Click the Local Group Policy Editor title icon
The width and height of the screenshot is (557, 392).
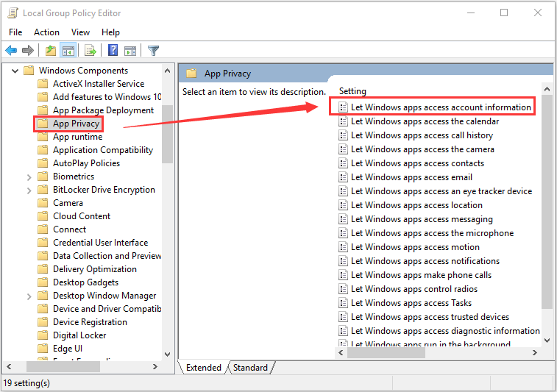[13, 13]
